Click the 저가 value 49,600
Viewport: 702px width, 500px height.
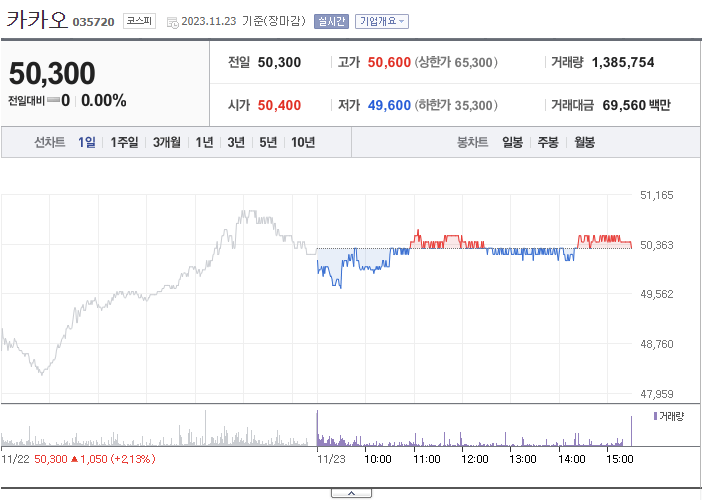389,105
